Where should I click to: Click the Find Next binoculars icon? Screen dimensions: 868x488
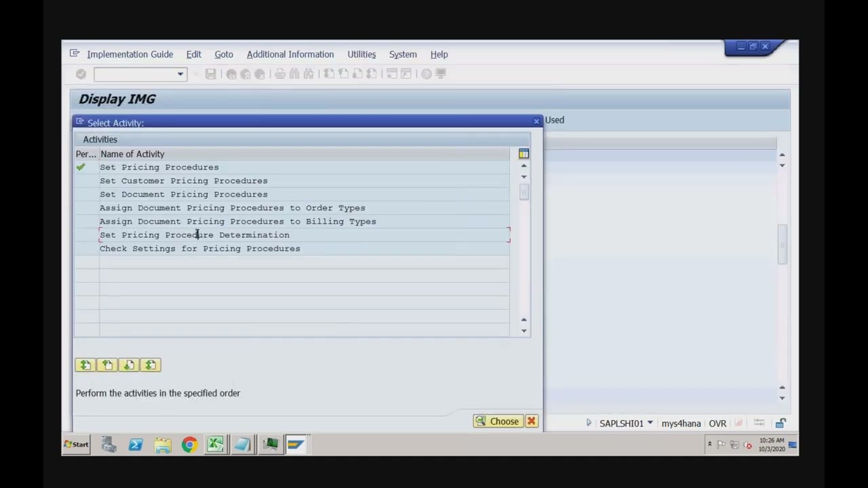point(309,74)
